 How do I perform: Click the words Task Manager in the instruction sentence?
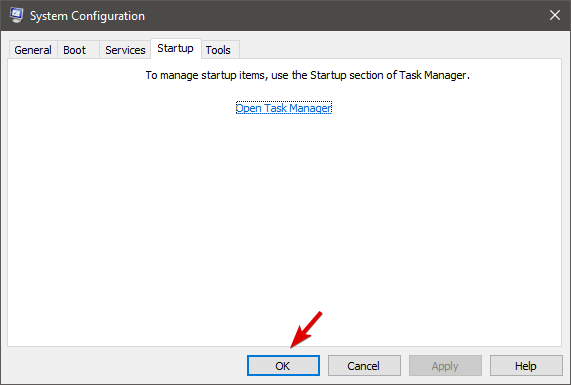[433, 75]
